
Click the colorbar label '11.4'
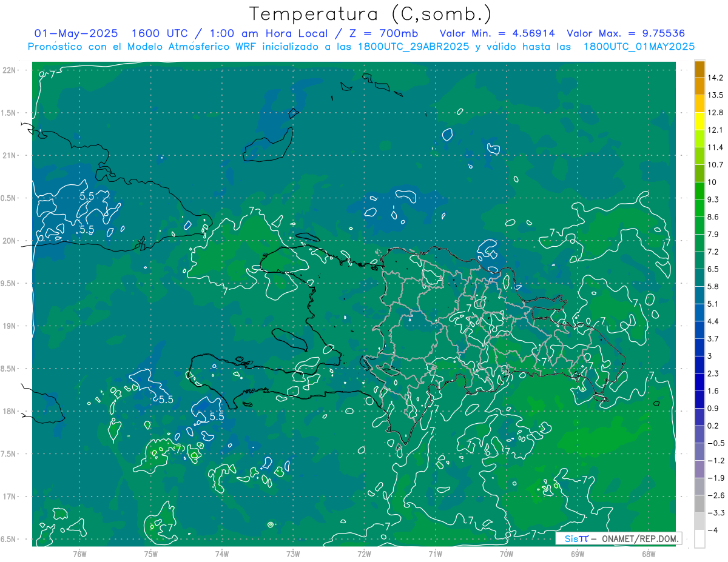click(x=715, y=147)
